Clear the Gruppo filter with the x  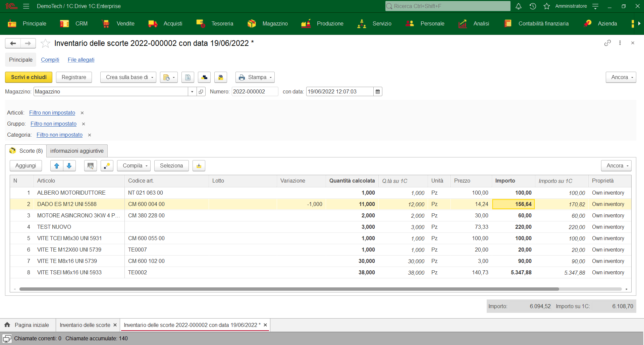coord(84,124)
